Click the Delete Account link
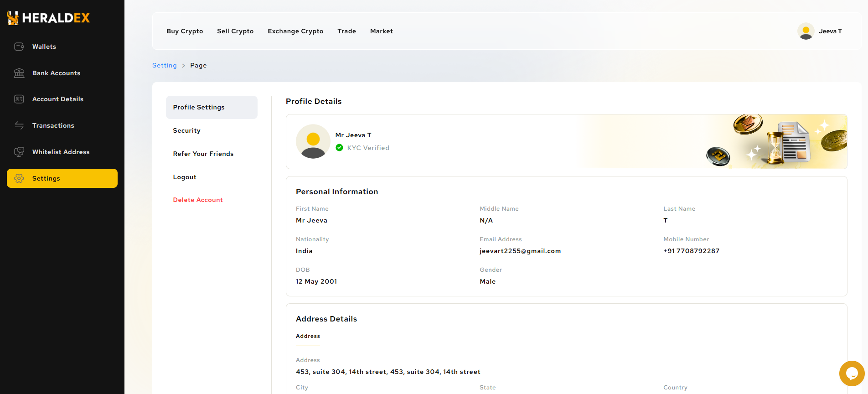The height and width of the screenshot is (394, 868). (198, 200)
